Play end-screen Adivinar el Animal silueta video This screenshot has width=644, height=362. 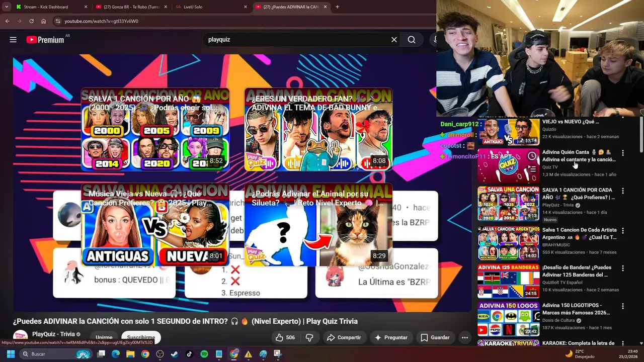point(318,225)
